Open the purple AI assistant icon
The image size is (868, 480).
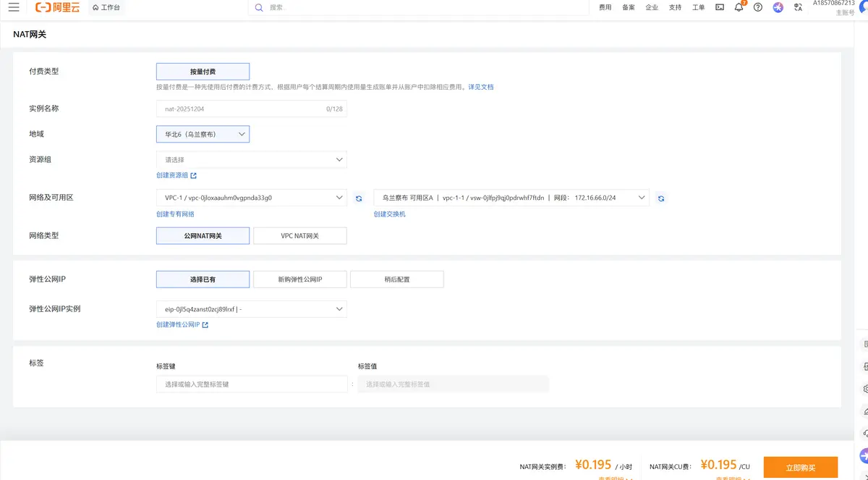[x=778, y=7]
